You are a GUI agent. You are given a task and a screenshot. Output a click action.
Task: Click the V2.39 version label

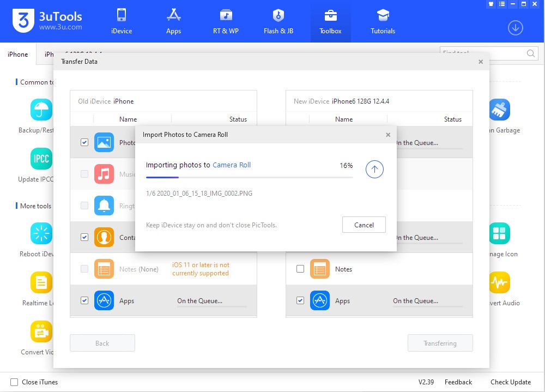point(426,382)
